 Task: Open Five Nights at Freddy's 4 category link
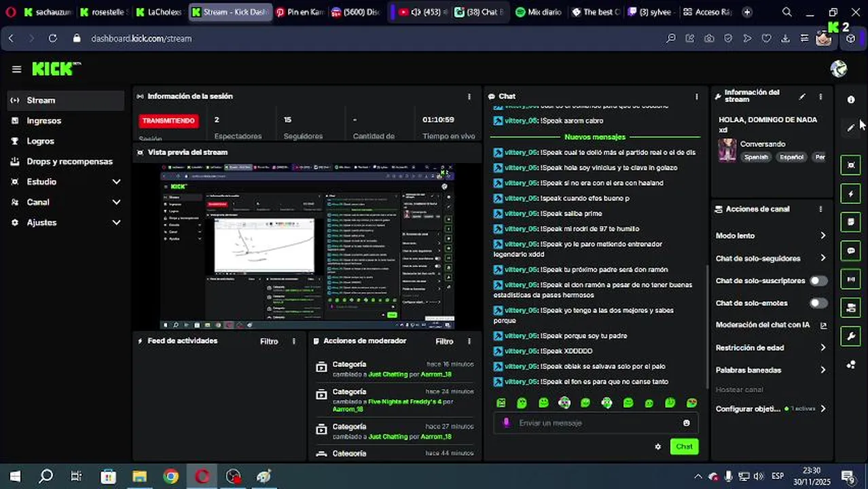tap(404, 401)
